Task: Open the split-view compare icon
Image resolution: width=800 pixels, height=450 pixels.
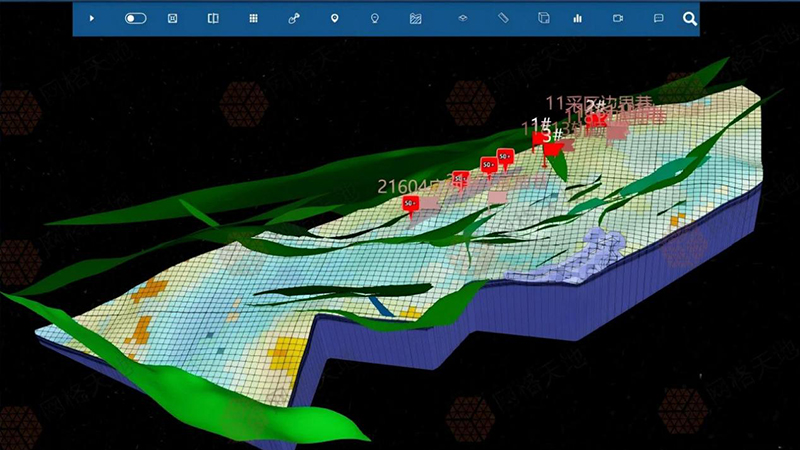Action: click(213, 18)
